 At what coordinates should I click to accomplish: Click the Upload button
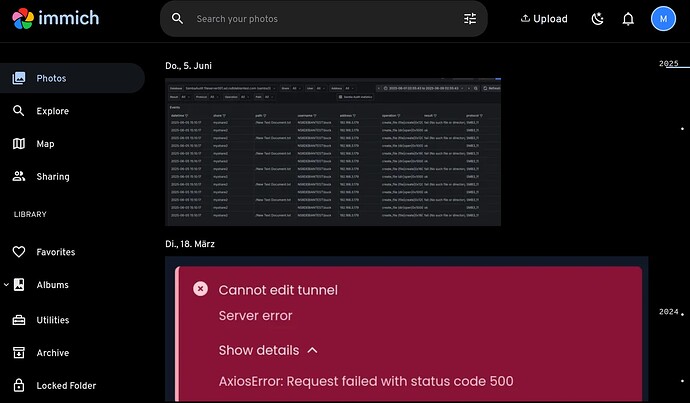(544, 19)
